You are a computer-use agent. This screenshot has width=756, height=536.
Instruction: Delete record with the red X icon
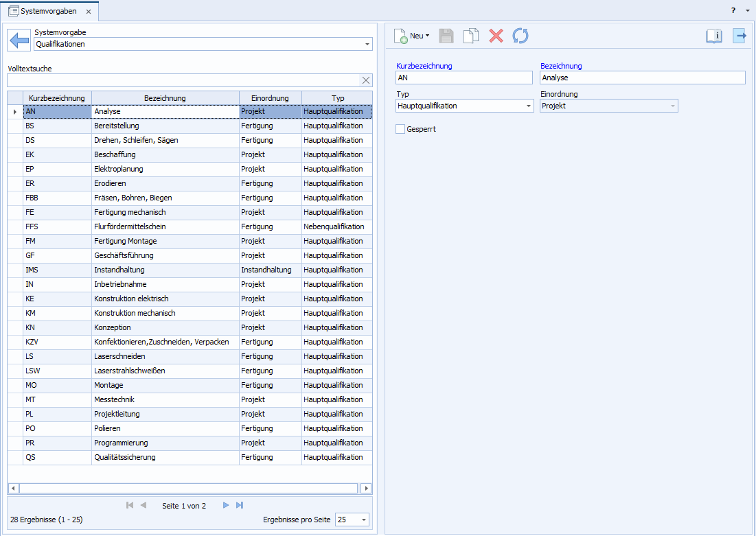(x=496, y=36)
